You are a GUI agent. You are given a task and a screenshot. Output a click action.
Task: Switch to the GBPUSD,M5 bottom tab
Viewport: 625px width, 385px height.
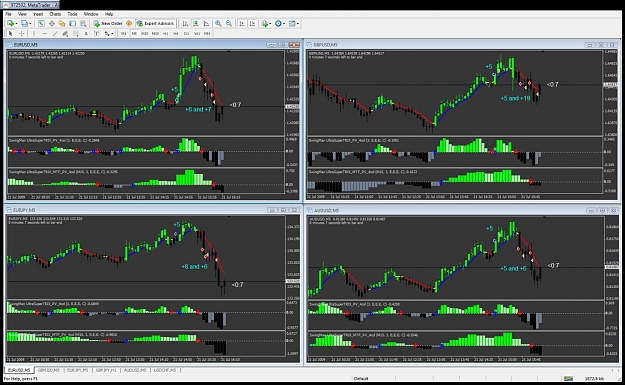click(49, 370)
